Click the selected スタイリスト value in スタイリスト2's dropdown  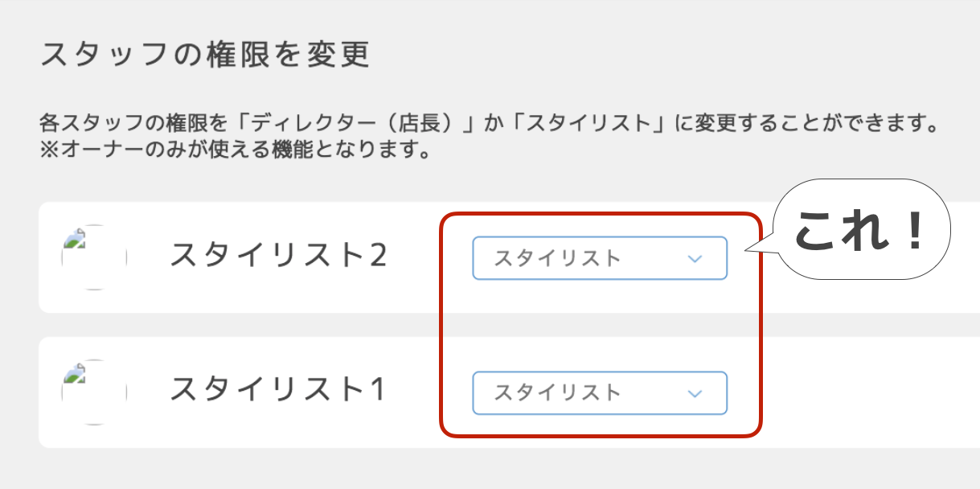[557, 258]
